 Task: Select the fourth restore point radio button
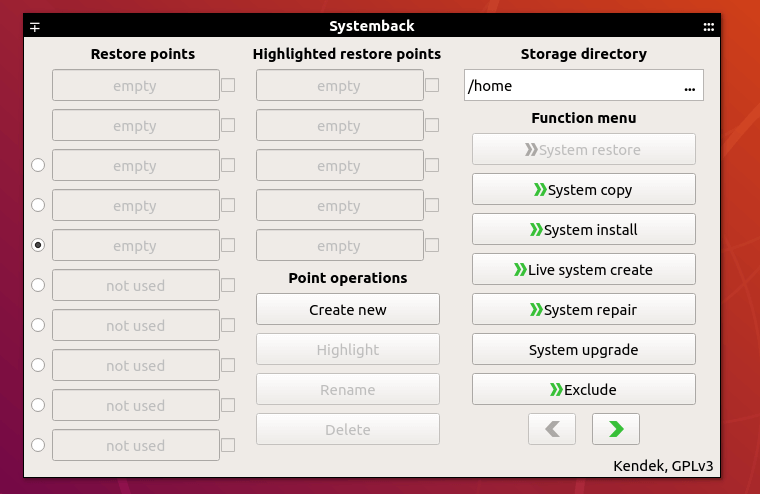[x=38, y=205]
